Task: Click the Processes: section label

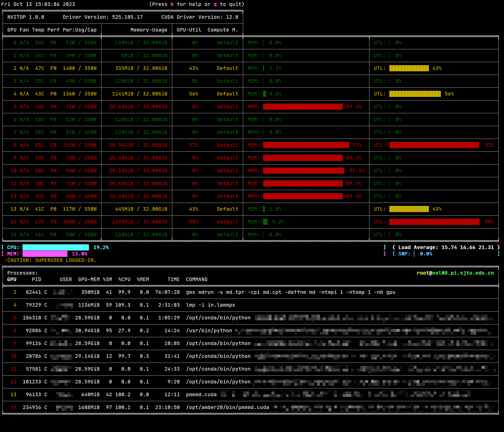Action: [23, 273]
